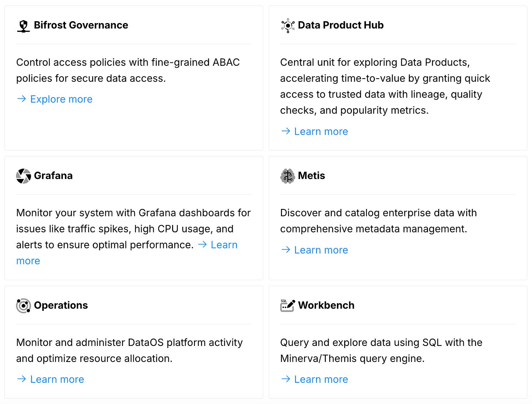Open Learn more link in Data Product Hub
Viewport: 532px width, 404px height.
coord(314,131)
